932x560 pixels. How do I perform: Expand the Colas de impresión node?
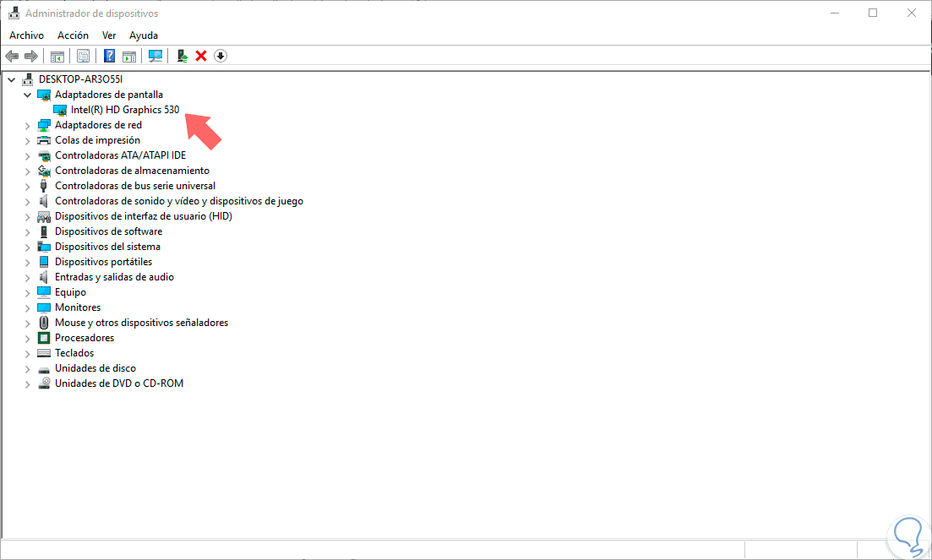coord(27,141)
